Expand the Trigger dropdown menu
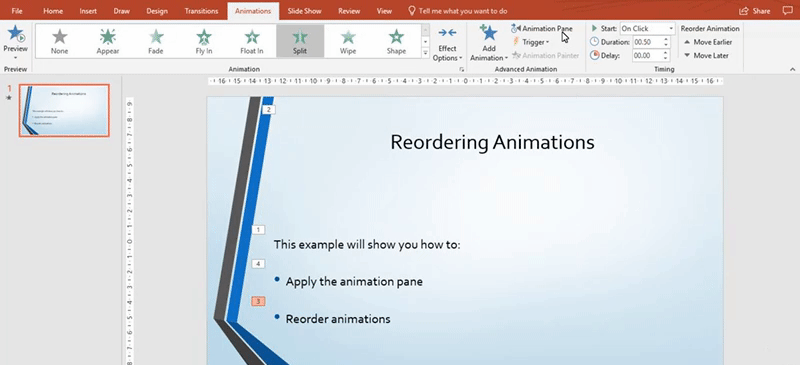The width and height of the screenshot is (800, 365). [531, 42]
